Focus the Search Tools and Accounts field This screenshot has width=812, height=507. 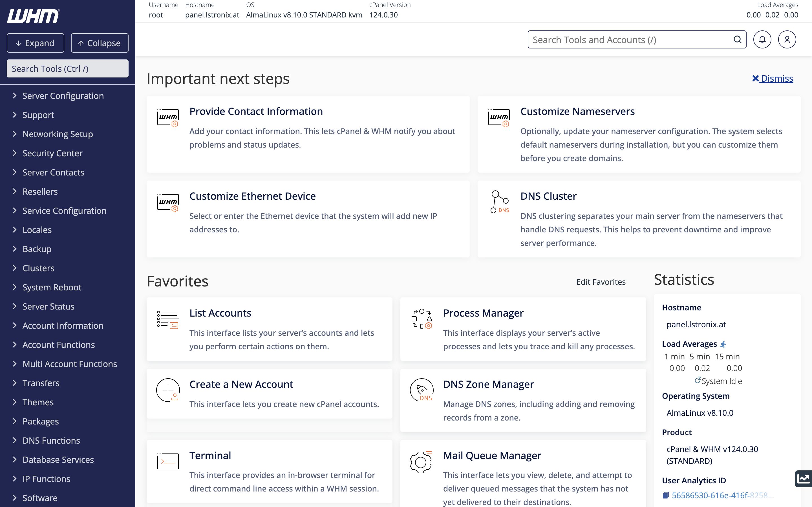click(631, 39)
